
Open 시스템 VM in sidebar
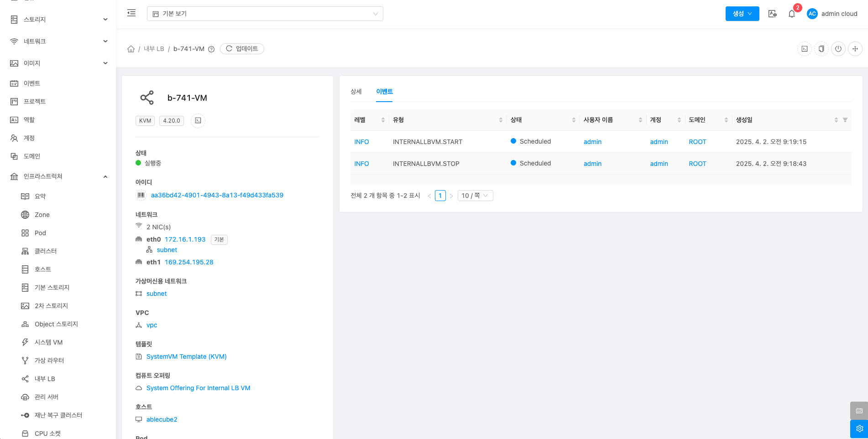pos(48,342)
